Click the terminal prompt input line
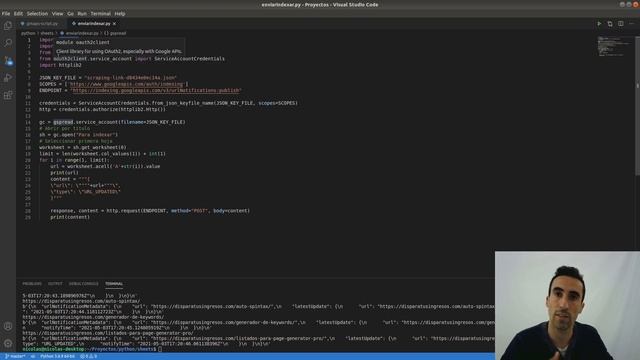The height and width of the screenshot is (360, 640). pyautogui.click(x=92, y=349)
